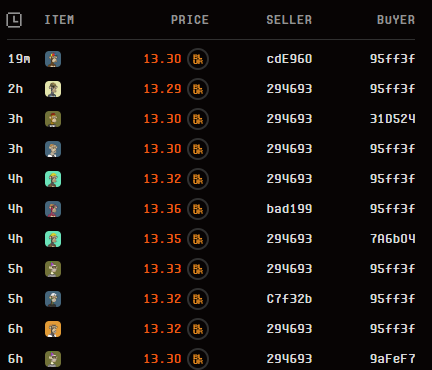Viewport: 432px width, 370px height.
Task: Click the 13.35 price value
Action: pyautogui.click(x=162, y=239)
